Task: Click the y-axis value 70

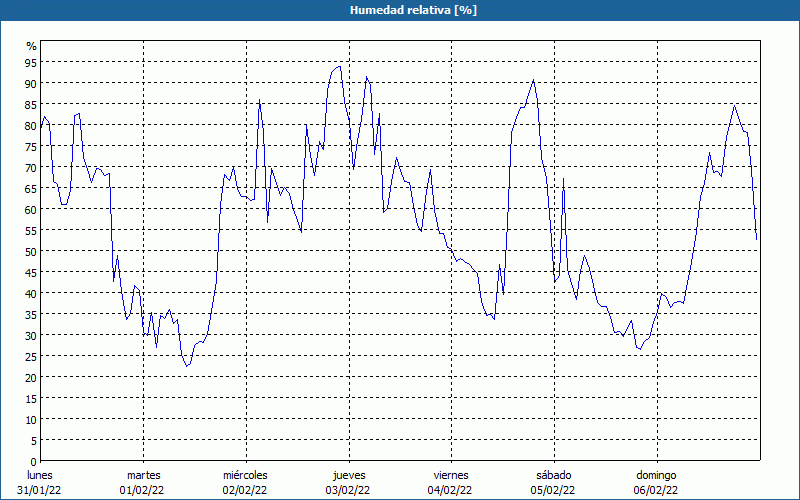Action: pyautogui.click(x=31, y=167)
